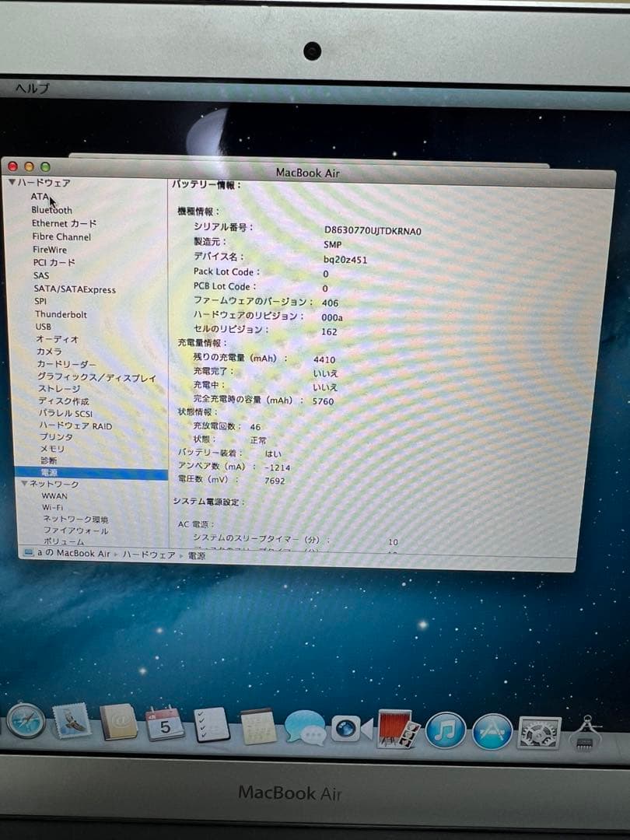Select プリンタ in the sidebar
Screen dimensions: 630x840
(x=56, y=437)
